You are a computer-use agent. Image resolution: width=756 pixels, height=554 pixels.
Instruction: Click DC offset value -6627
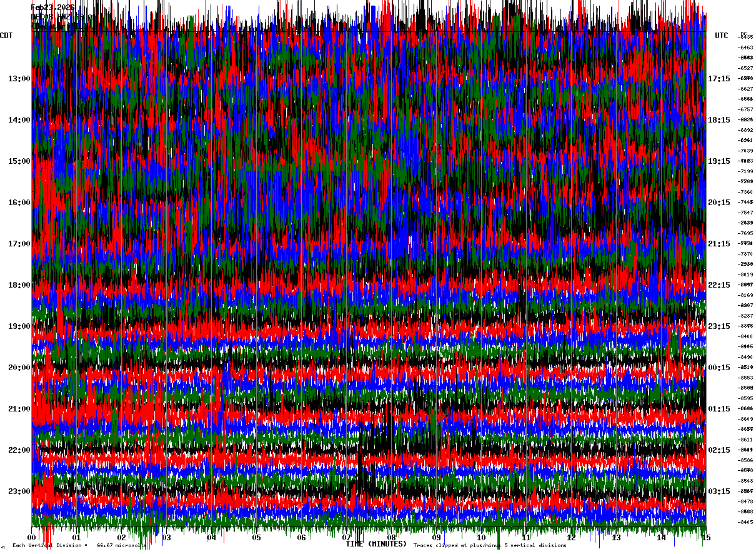[746, 89]
